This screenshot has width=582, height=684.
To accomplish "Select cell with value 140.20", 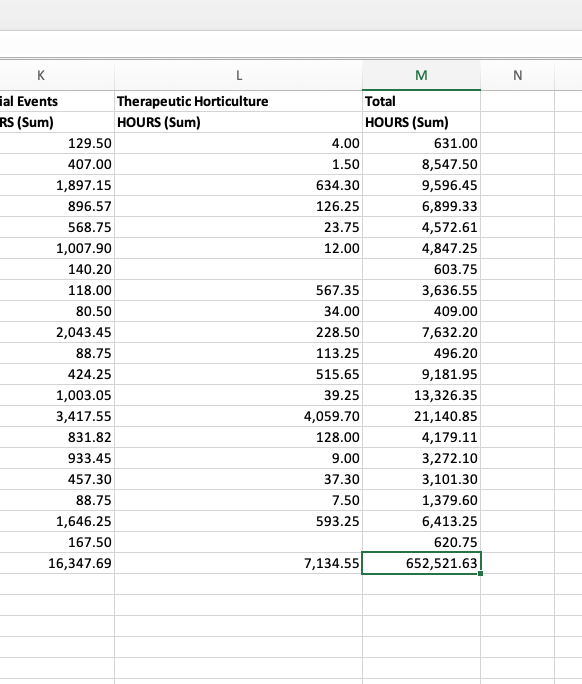I will (57, 269).
